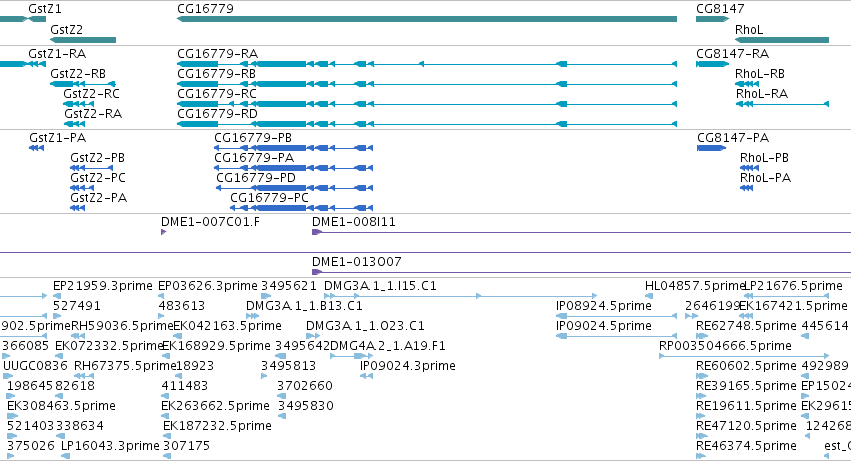Click the CG8147-PA protein label

tap(733, 137)
